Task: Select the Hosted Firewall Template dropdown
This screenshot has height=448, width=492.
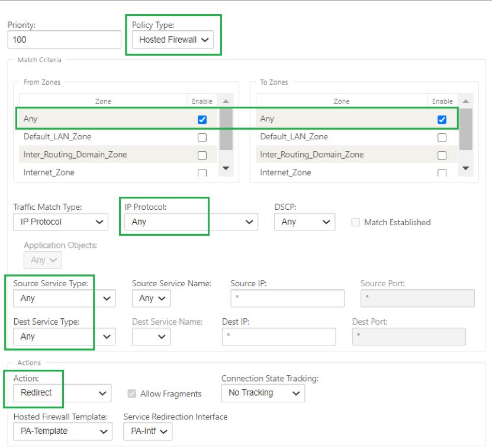Action: [63, 431]
